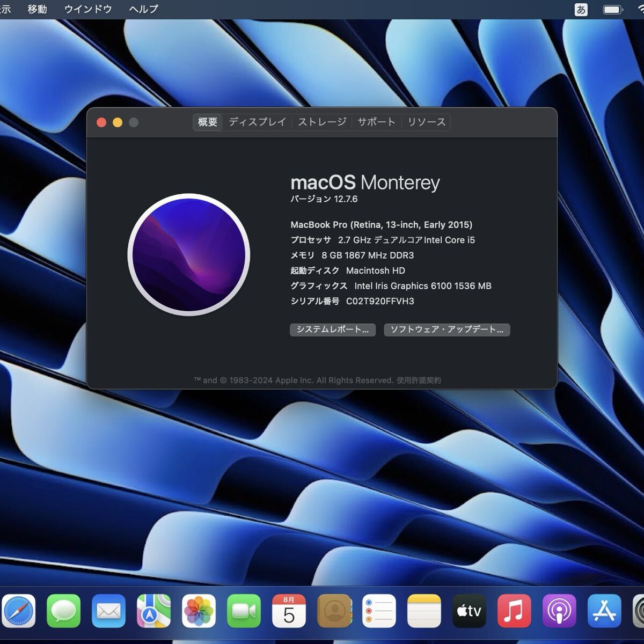Click Macintosh HD startup disk text

pyautogui.click(x=376, y=270)
